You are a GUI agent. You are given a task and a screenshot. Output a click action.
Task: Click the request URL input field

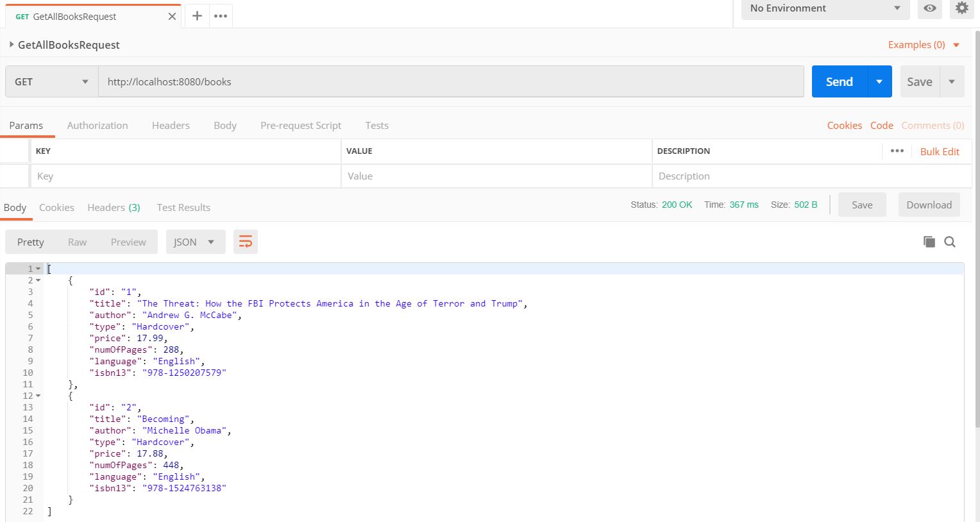pyautogui.click(x=450, y=81)
